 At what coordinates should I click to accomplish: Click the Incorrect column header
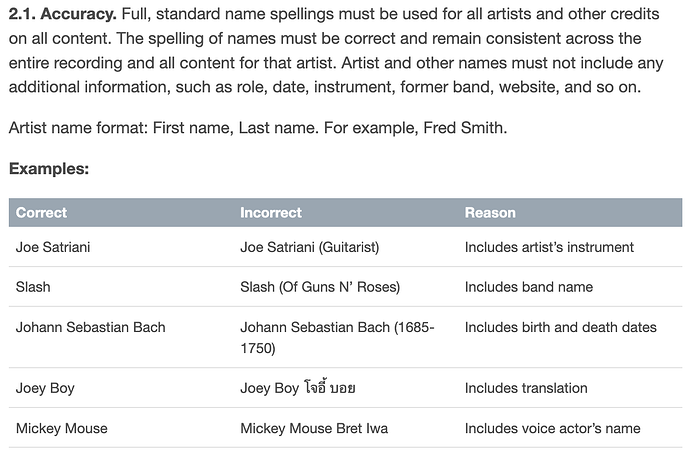pyautogui.click(x=271, y=213)
